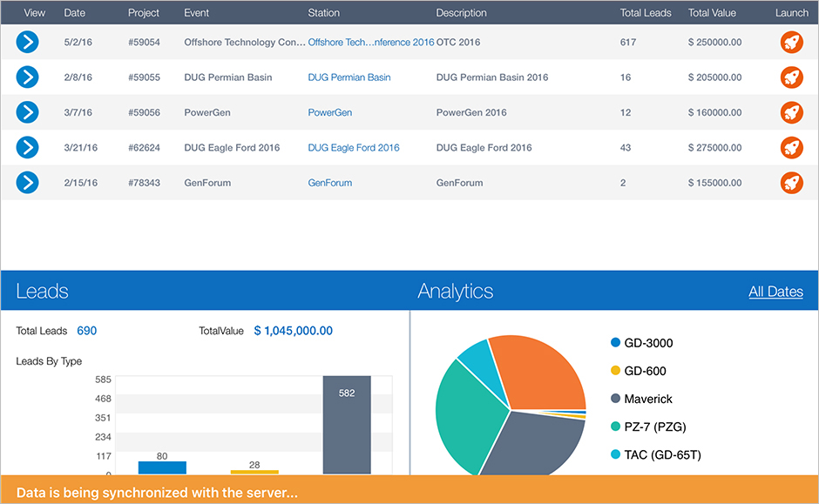Click the Date column header
Image resolution: width=819 pixels, height=504 pixels.
tap(75, 13)
